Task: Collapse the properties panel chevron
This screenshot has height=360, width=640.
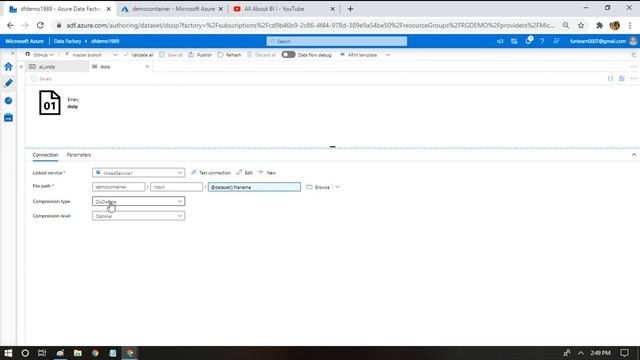Action: coord(634,155)
